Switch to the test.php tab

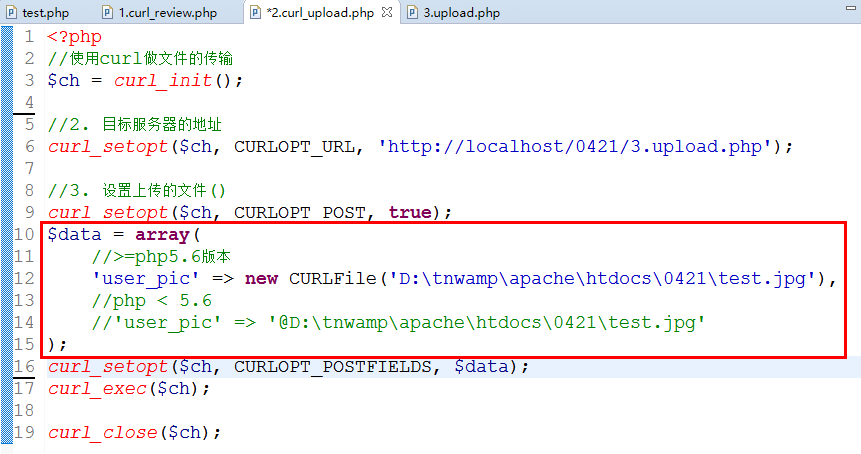(x=45, y=13)
